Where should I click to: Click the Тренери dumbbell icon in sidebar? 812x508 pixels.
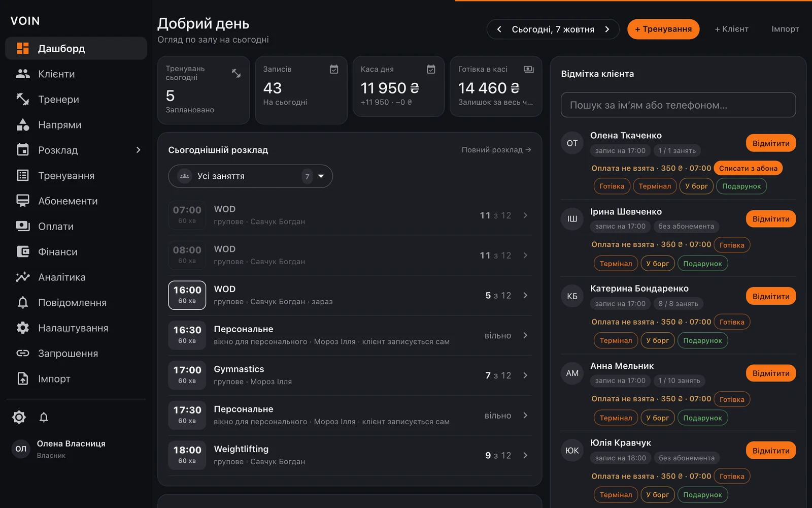pos(23,100)
